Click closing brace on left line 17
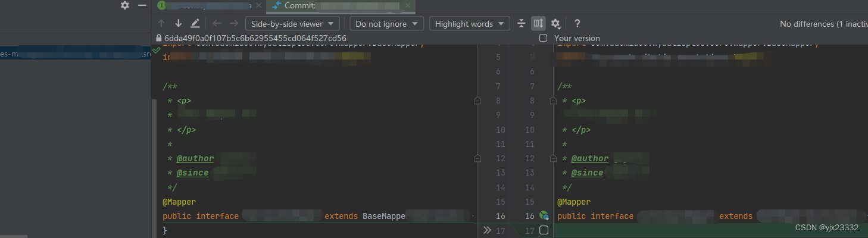 [x=165, y=230]
